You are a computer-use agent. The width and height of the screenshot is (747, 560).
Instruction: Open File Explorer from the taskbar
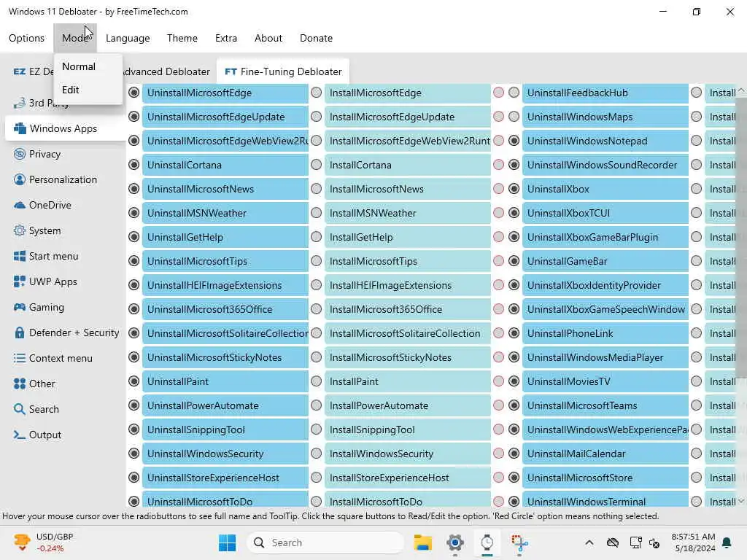pyautogui.click(x=422, y=542)
